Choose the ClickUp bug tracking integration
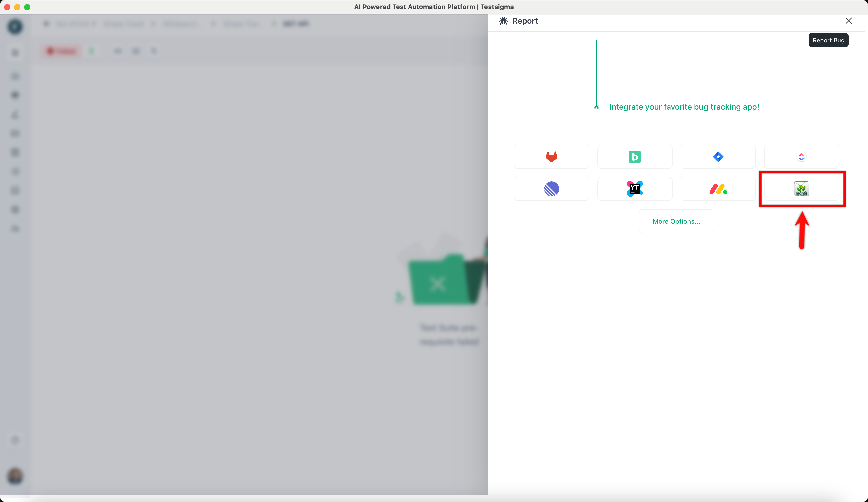The width and height of the screenshot is (868, 502). pos(801,157)
